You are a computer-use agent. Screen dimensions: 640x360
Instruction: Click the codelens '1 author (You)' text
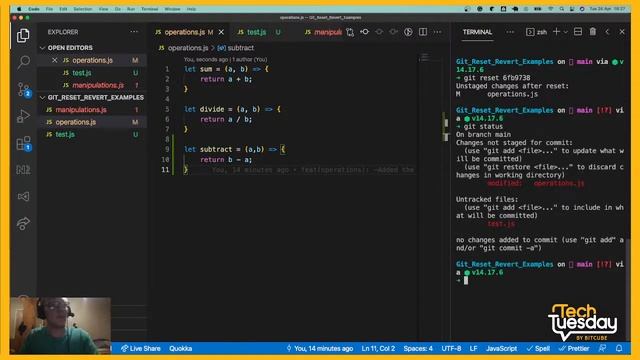[x=249, y=59]
